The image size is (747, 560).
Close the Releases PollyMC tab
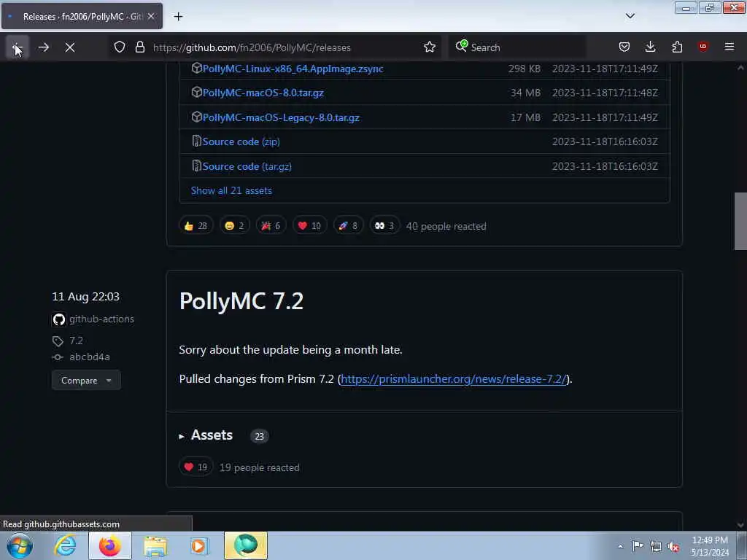[151, 16]
